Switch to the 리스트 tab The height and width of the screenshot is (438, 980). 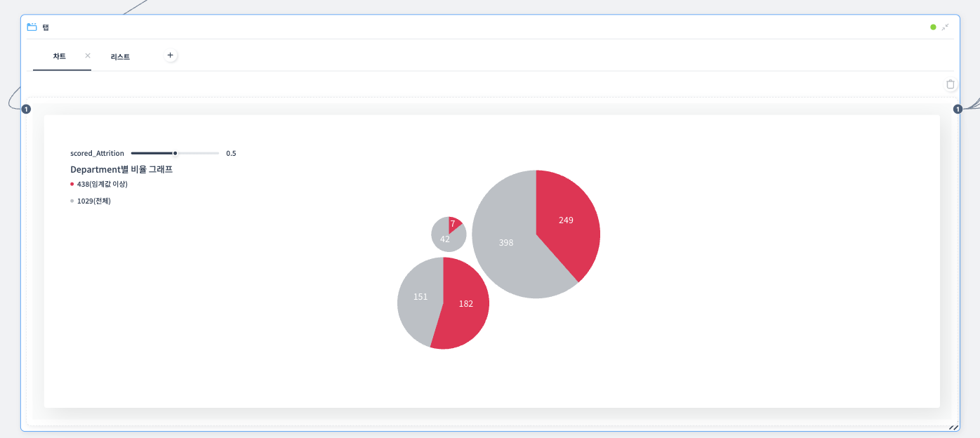tap(120, 57)
